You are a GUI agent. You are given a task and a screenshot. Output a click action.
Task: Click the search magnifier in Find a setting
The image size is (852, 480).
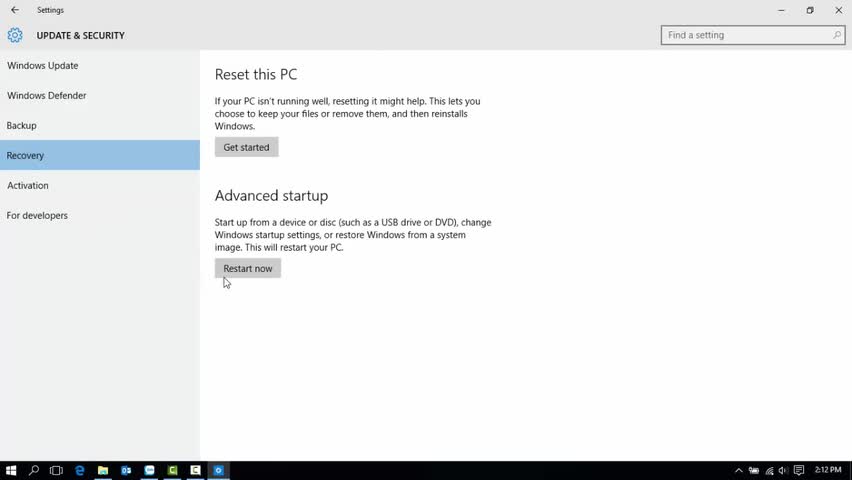837,35
